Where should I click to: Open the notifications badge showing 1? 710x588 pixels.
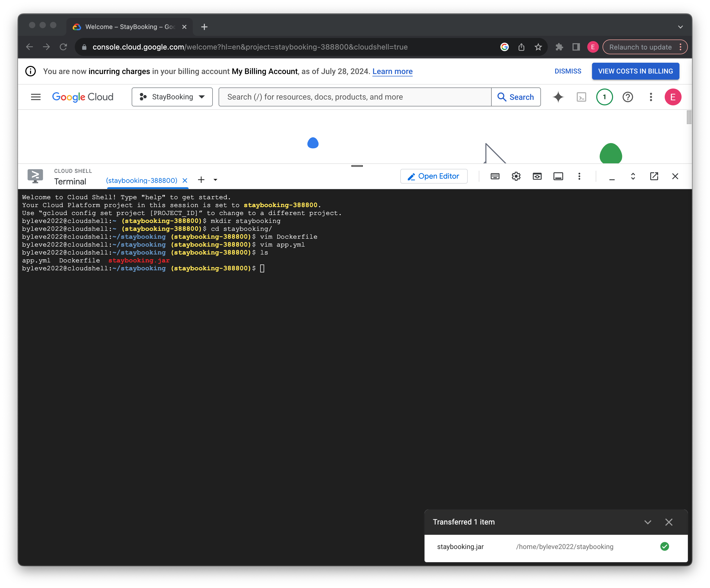tap(604, 97)
